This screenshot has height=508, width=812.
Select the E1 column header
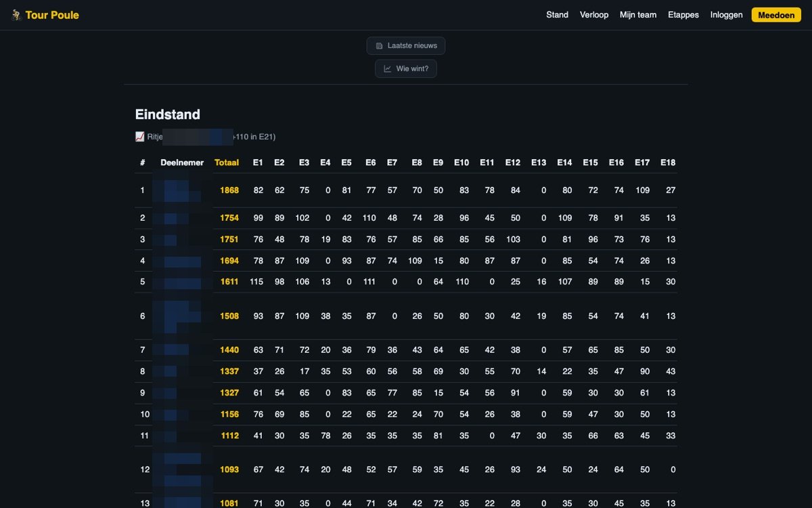click(x=258, y=163)
